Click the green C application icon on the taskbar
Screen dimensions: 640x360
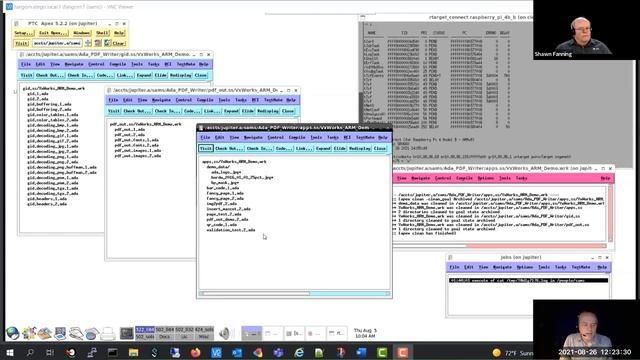(382, 352)
